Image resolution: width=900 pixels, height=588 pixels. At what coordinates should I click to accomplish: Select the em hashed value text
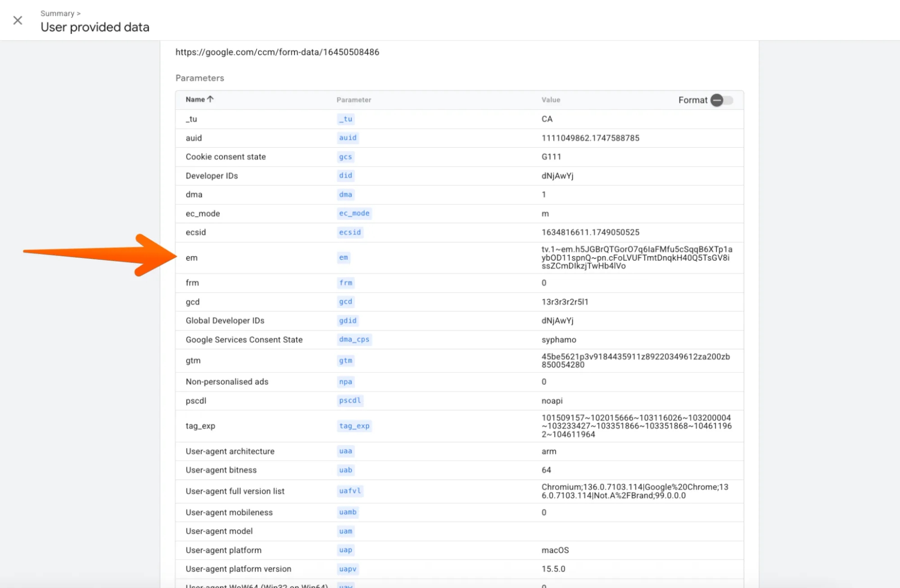coord(637,258)
